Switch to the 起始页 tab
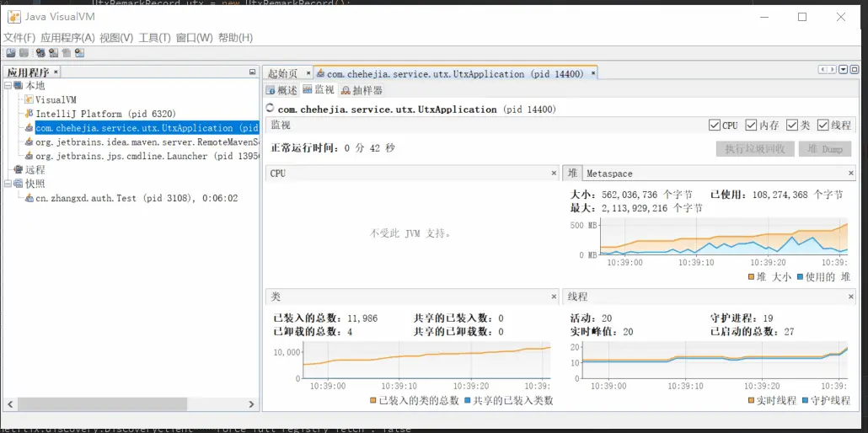 pos(283,73)
